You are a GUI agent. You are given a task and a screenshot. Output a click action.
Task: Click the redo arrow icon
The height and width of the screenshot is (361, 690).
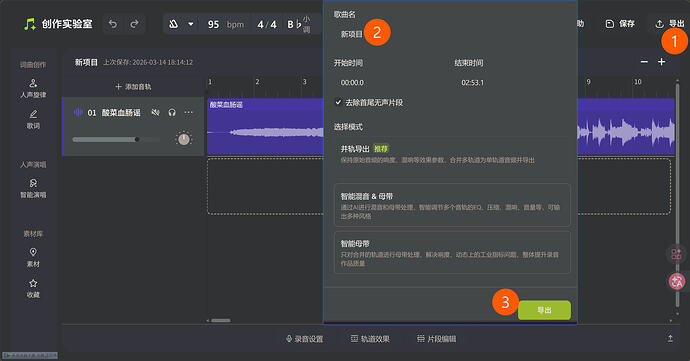click(135, 24)
